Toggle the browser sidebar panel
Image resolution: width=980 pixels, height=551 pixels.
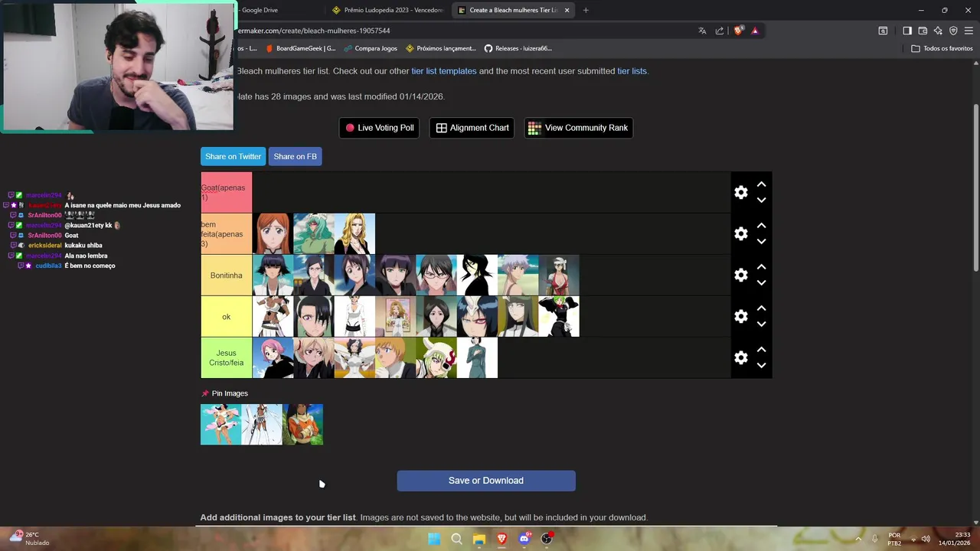pos(907,31)
